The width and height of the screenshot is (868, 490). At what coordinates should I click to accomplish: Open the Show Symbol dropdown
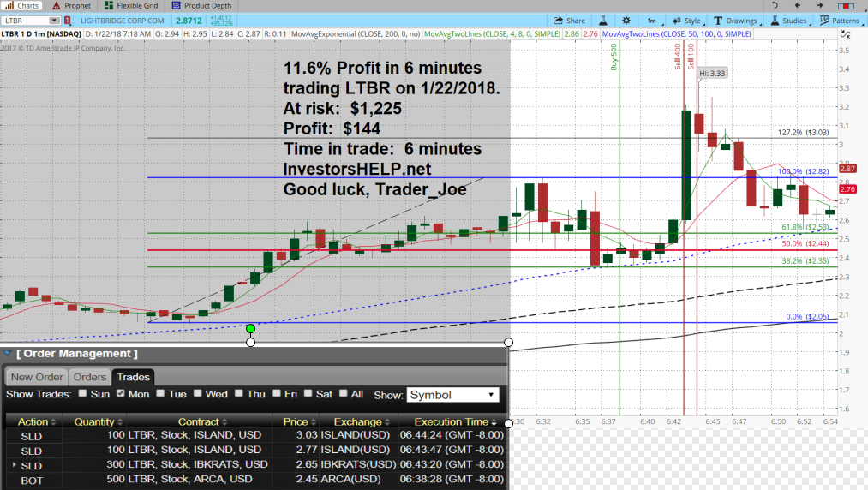(x=452, y=395)
